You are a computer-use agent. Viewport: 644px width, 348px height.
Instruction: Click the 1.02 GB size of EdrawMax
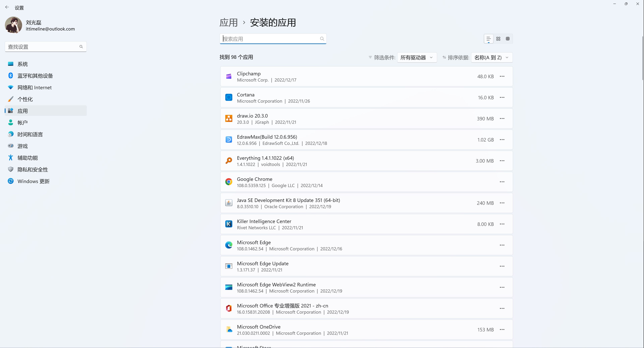pyautogui.click(x=485, y=140)
